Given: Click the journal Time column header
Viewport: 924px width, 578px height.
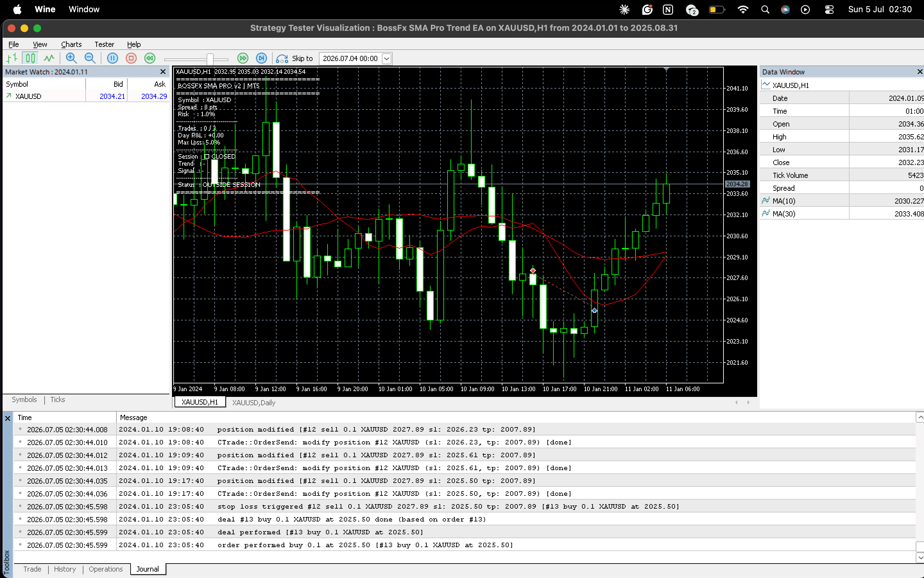Looking at the screenshot, I should pyautogui.click(x=65, y=417).
